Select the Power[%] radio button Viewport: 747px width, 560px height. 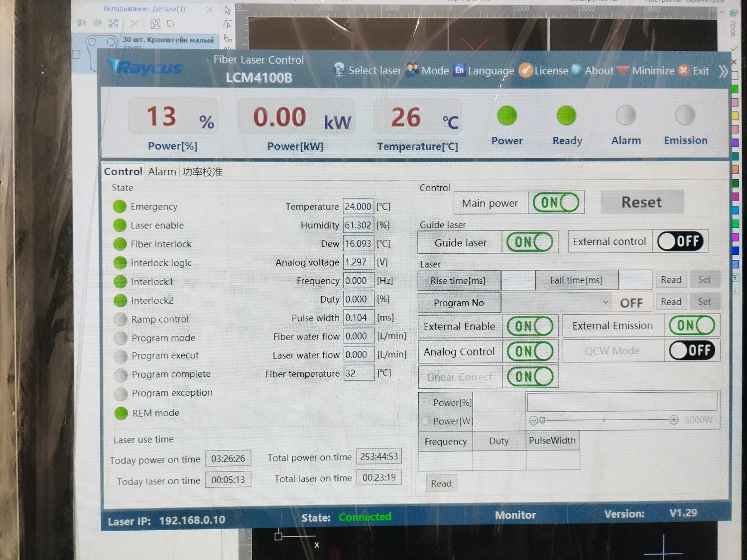[425, 402]
